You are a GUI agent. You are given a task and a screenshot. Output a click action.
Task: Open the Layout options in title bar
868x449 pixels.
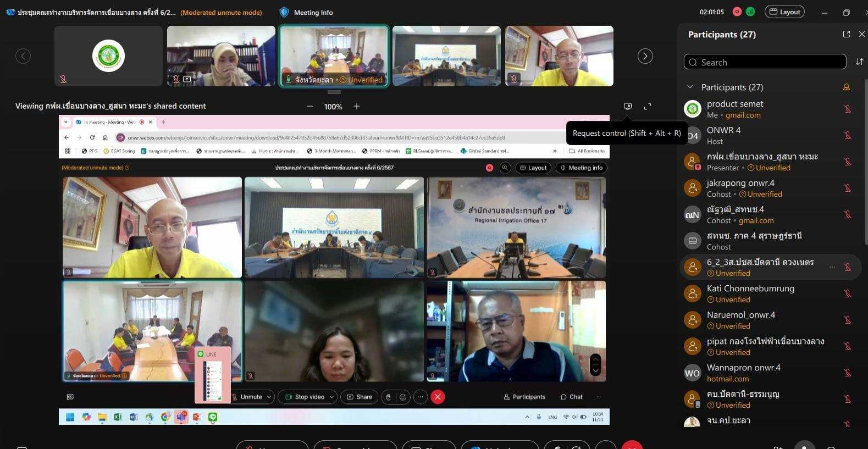pyautogui.click(x=784, y=12)
